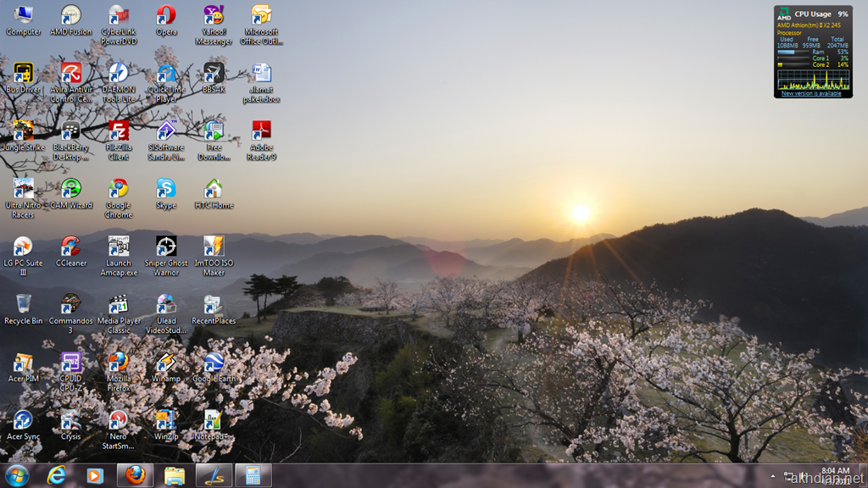Open the Avira AntiVir Control Center icon

(x=71, y=74)
